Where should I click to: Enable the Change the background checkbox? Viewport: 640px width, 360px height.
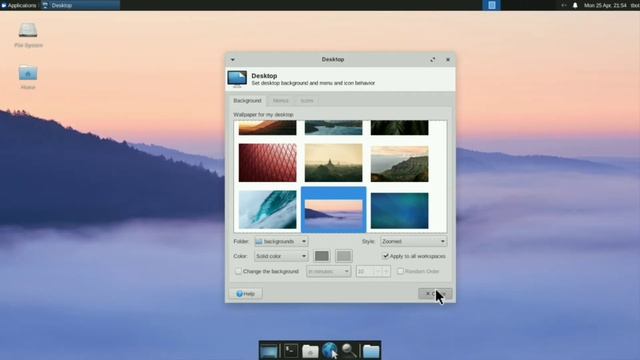tap(267, 271)
